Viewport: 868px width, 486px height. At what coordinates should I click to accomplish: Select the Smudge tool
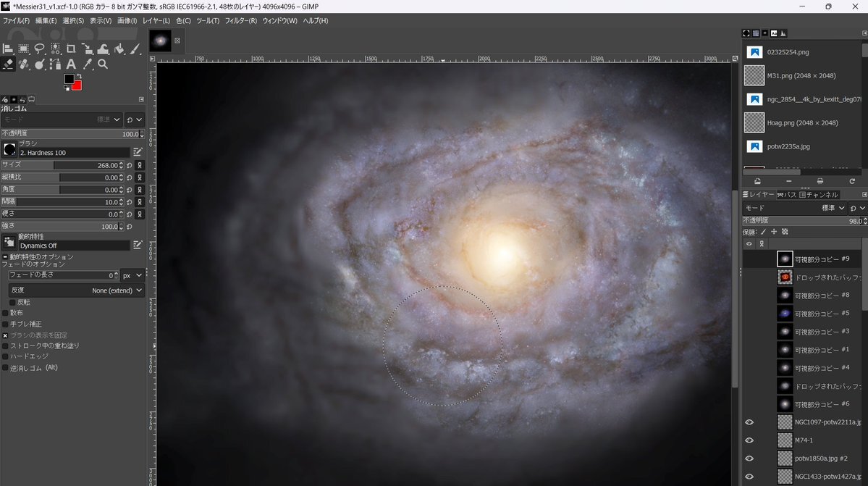[39, 64]
